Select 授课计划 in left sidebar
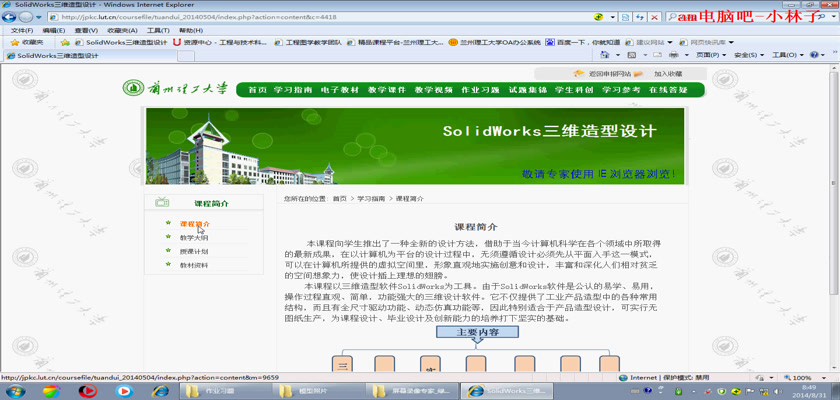The image size is (840, 400). [x=194, y=251]
